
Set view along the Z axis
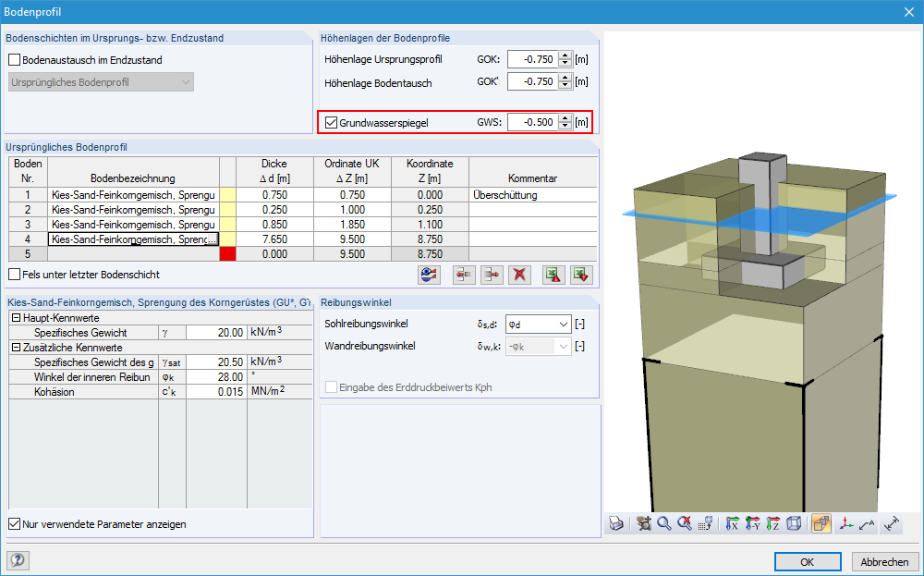point(773,523)
